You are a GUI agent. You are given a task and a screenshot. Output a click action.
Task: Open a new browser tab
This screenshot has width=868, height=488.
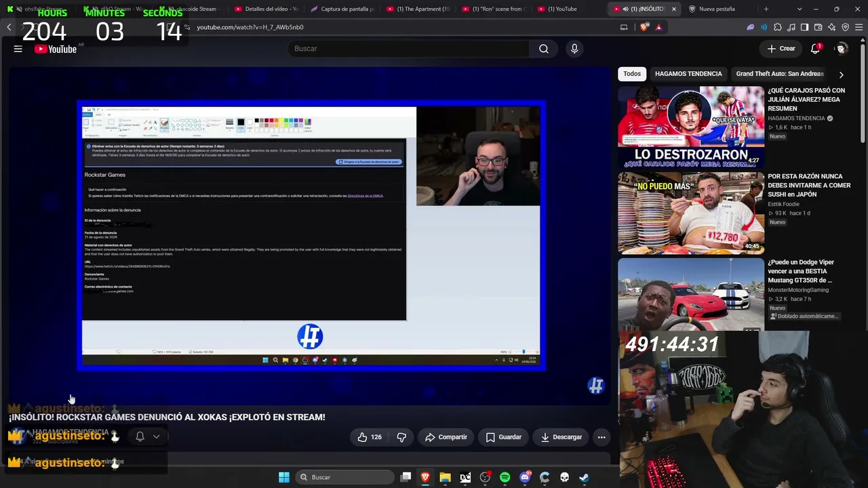pyautogui.click(x=766, y=9)
